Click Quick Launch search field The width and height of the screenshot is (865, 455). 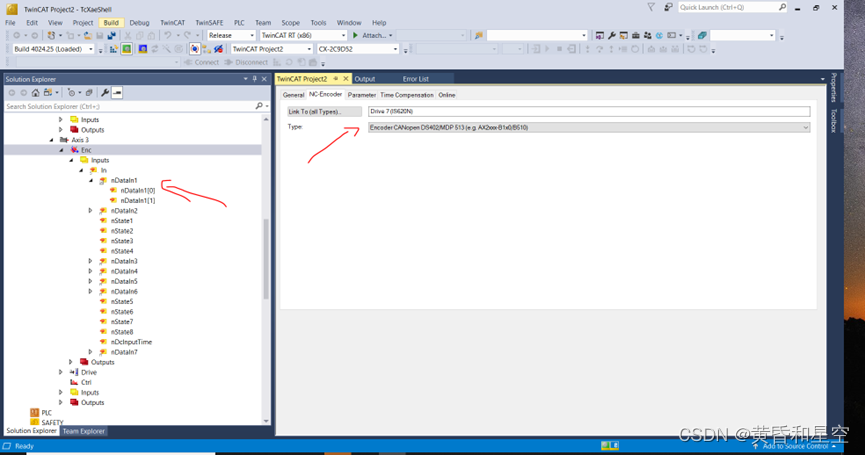(732, 7)
